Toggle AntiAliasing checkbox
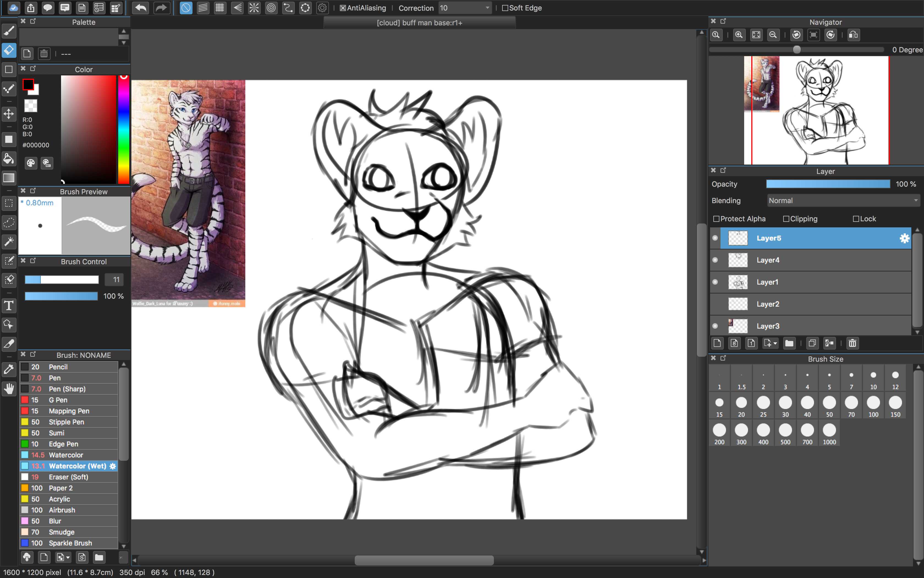Screen dimensions: 924x578 click(343, 8)
